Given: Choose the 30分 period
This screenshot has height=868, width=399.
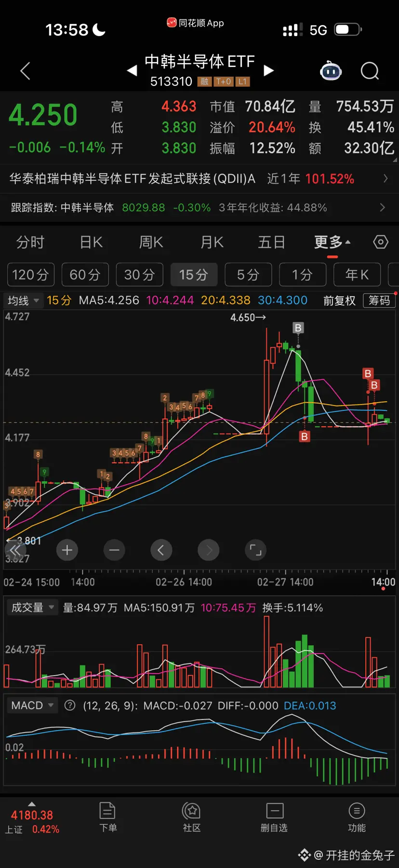Looking at the screenshot, I should (x=140, y=275).
